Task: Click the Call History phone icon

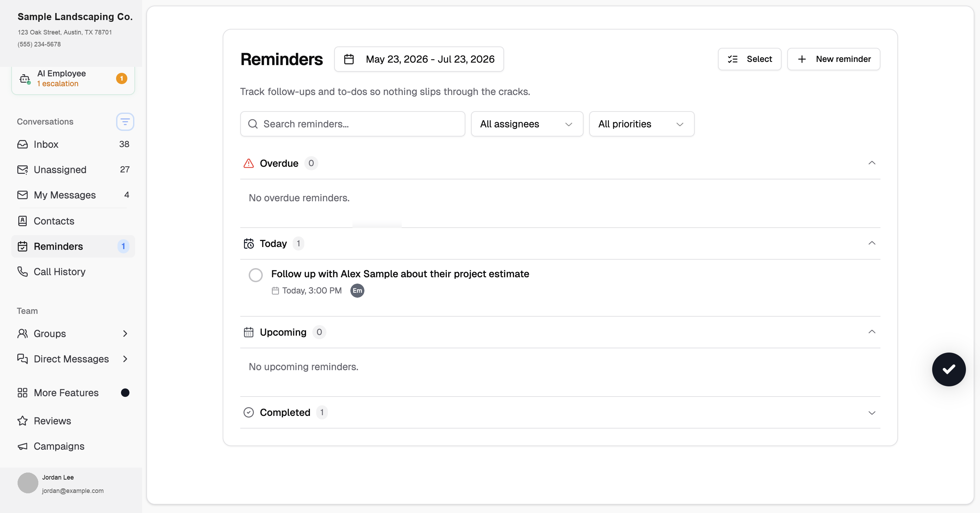Action: click(23, 271)
